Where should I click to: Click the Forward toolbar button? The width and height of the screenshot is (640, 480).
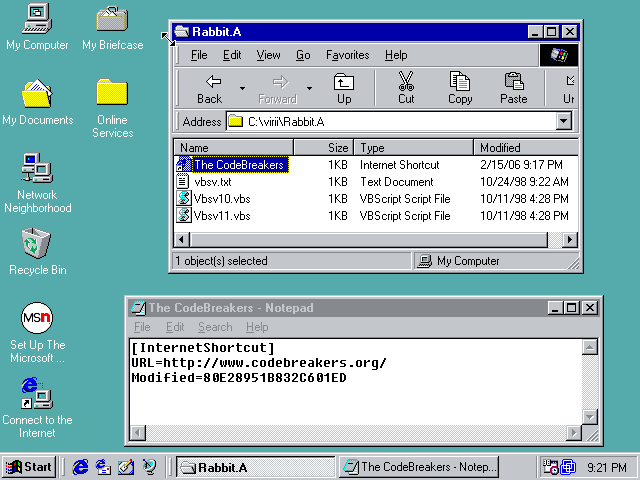click(x=278, y=89)
